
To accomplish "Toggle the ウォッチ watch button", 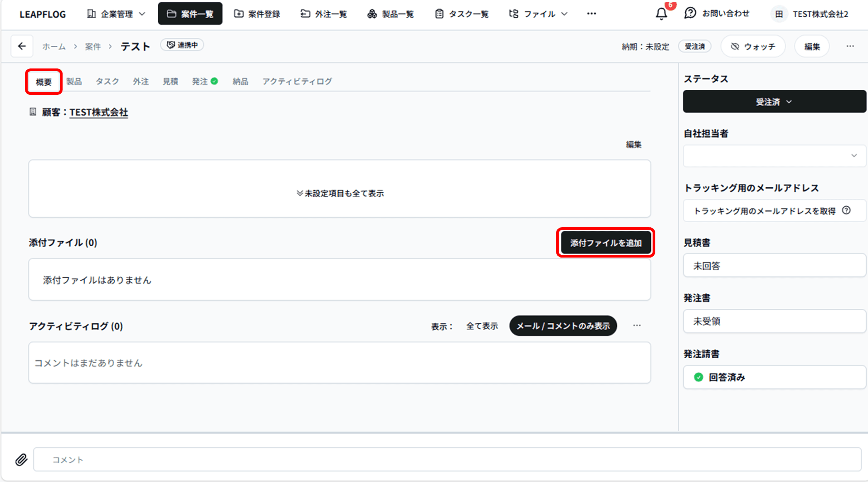I will tap(753, 46).
